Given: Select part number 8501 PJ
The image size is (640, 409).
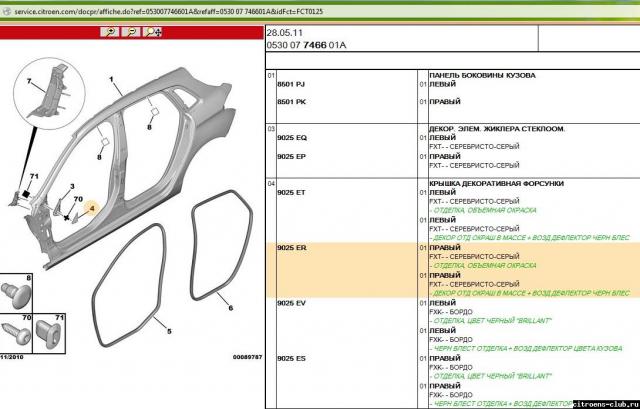Looking at the screenshot, I should click(291, 89).
